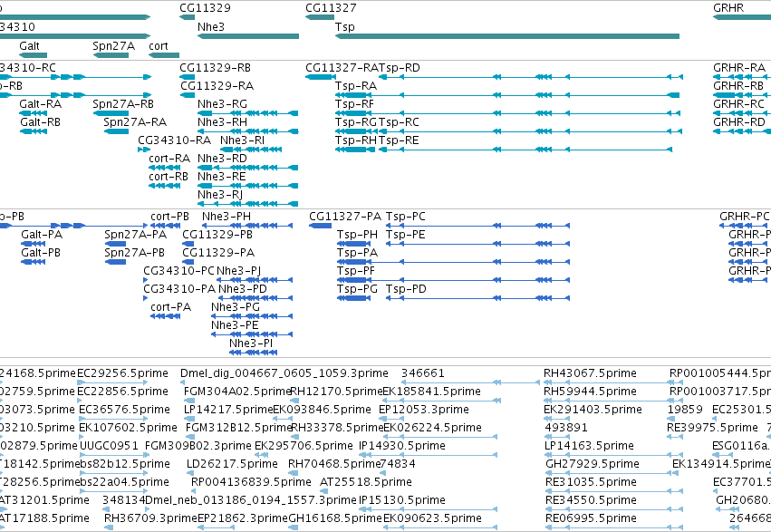Image resolution: width=771 pixels, height=532 pixels.
Task: Click protein Galt-PA label
Action: tap(42, 235)
